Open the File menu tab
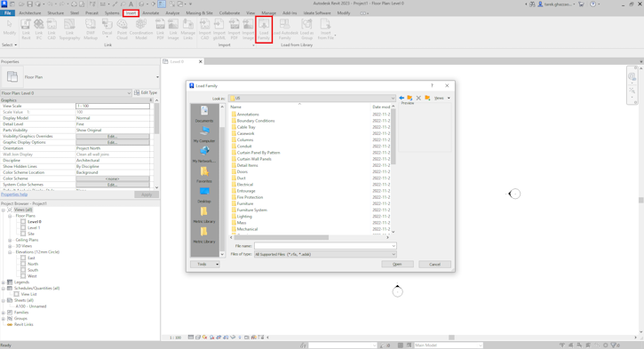644x349 pixels. click(x=7, y=13)
